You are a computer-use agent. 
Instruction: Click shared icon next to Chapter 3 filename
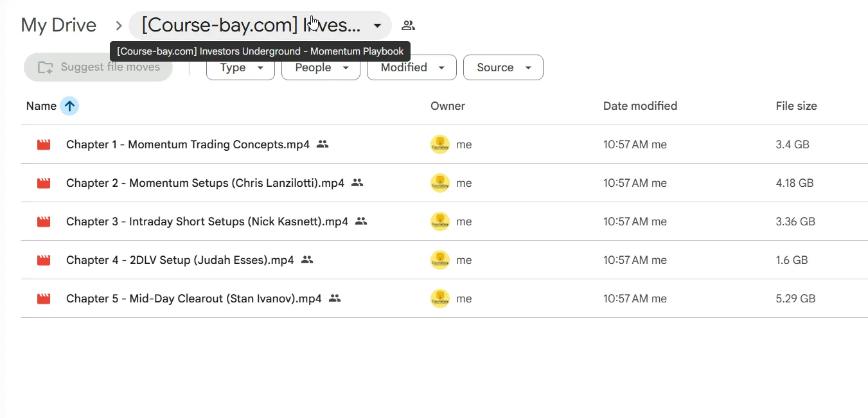(x=361, y=222)
